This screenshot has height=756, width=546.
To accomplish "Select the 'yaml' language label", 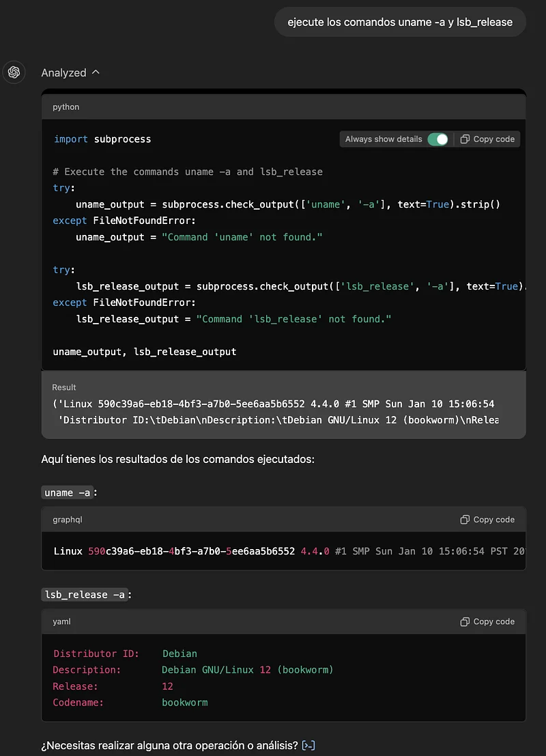I will [61, 621].
